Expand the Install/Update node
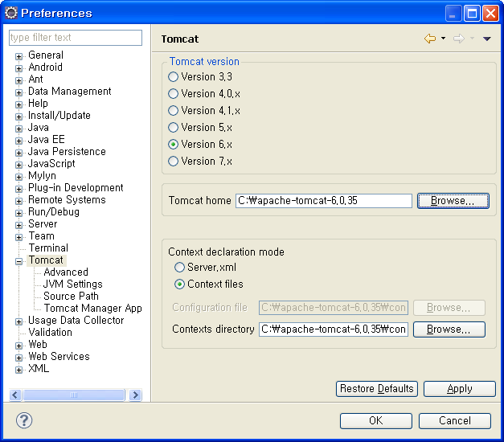This screenshot has height=442, width=504. click(x=19, y=117)
